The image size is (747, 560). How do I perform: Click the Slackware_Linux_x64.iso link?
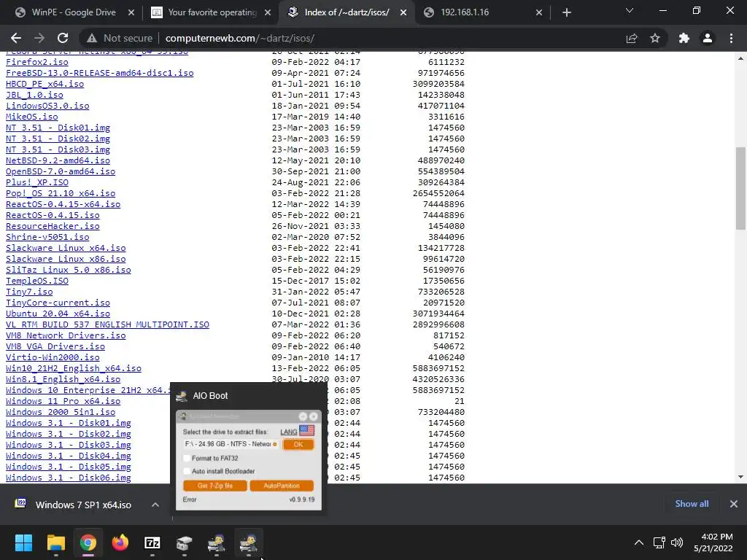pos(66,248)
